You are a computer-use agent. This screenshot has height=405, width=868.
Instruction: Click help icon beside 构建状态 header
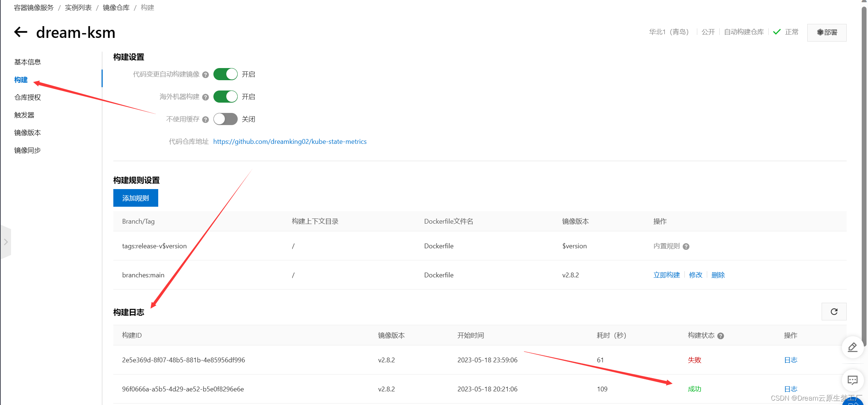(720, 336)
